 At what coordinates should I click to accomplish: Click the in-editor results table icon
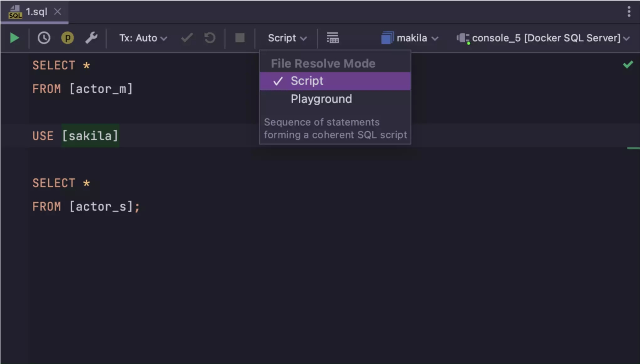pyautogui.click(x=333, y=38)
